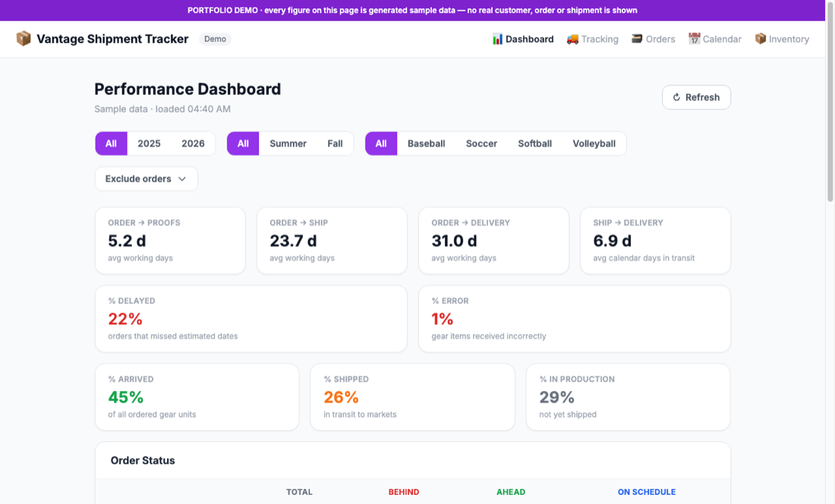
Task: Click the ON SCHEDULE column header
Action: tap(647, 492)
